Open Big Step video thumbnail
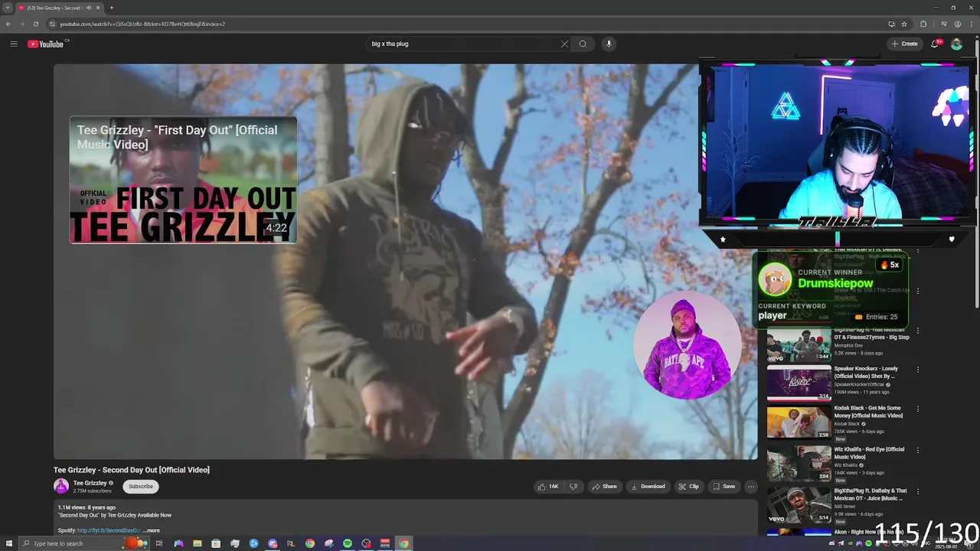The width and height of the screenshot is (980, 551). [799, 344]
